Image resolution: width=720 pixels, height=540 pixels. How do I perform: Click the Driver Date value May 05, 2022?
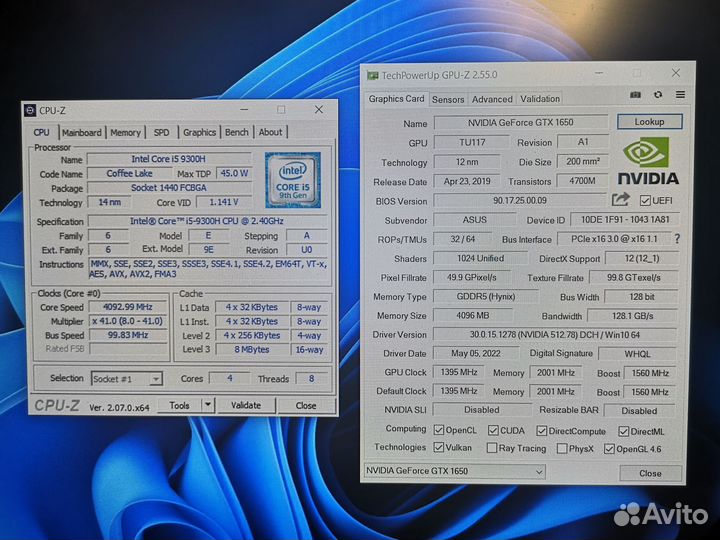476,353
